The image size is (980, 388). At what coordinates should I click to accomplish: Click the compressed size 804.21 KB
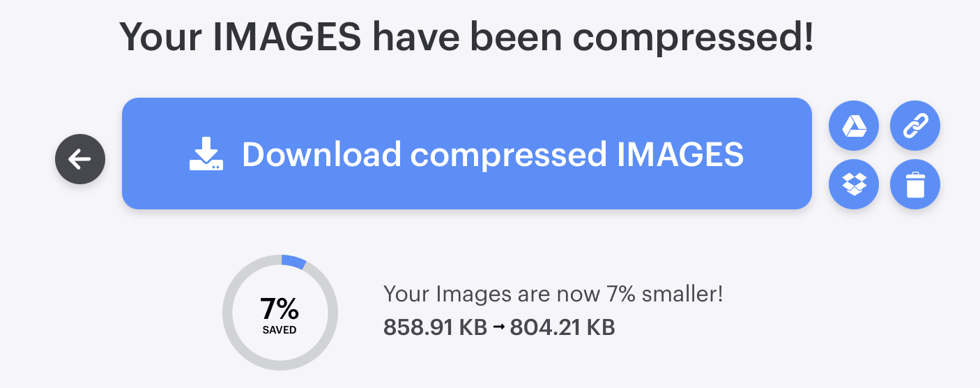point(562,327)
